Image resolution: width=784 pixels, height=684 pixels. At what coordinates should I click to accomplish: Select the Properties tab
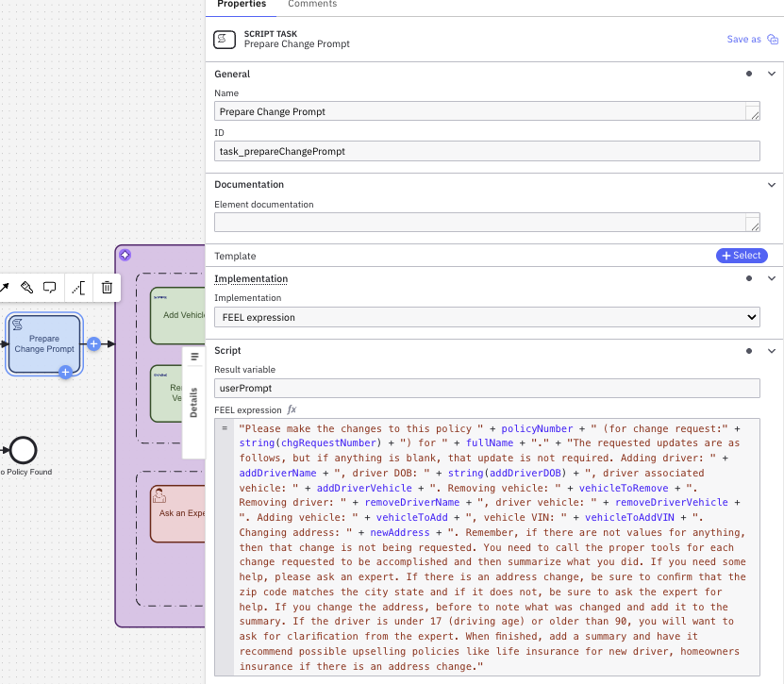241,5
